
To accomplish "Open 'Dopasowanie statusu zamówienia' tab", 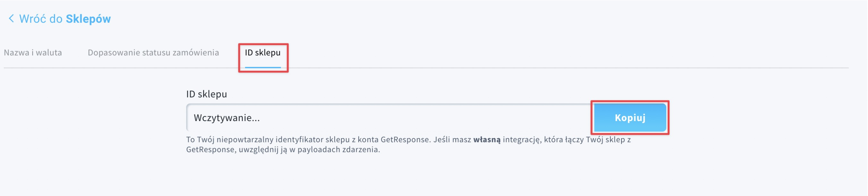I will click(x=153, y=53).
